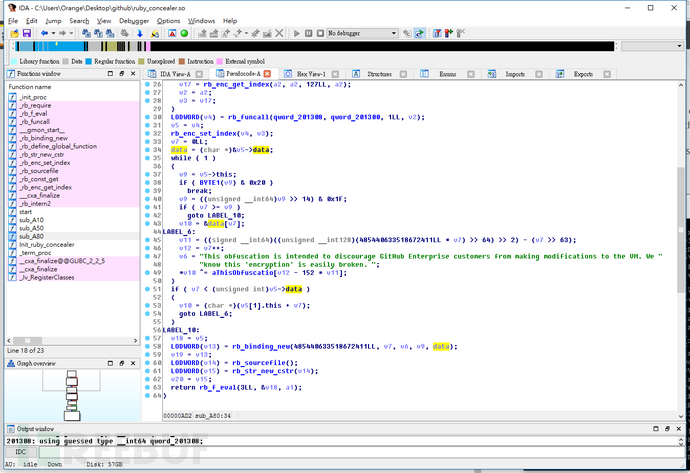Viewport: 690px width, 473px height.
Task: Switch to the Enums tab
Action: pos(447,74)
